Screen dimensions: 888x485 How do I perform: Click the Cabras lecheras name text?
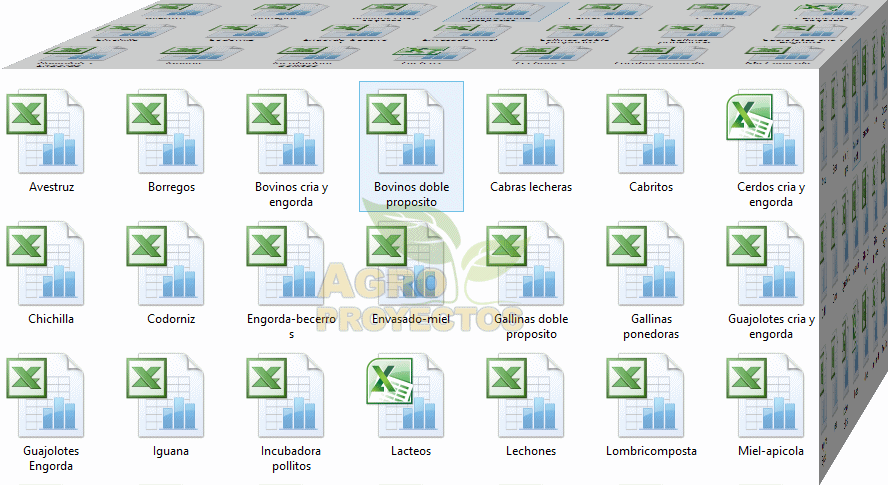(531, 187)
